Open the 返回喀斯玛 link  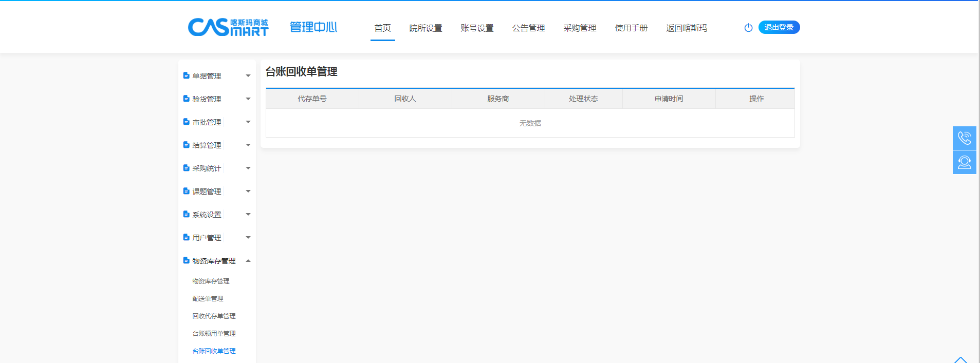687,28
